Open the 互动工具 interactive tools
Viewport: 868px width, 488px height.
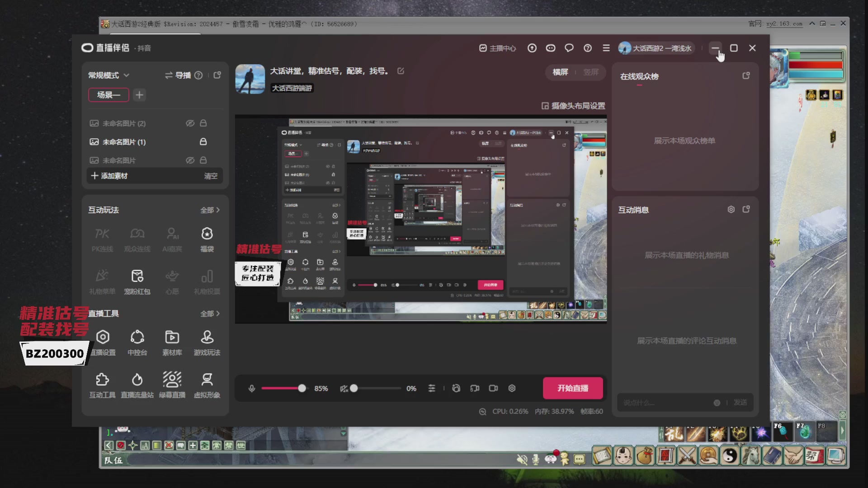pyautogui.click(x=102, y=386)
